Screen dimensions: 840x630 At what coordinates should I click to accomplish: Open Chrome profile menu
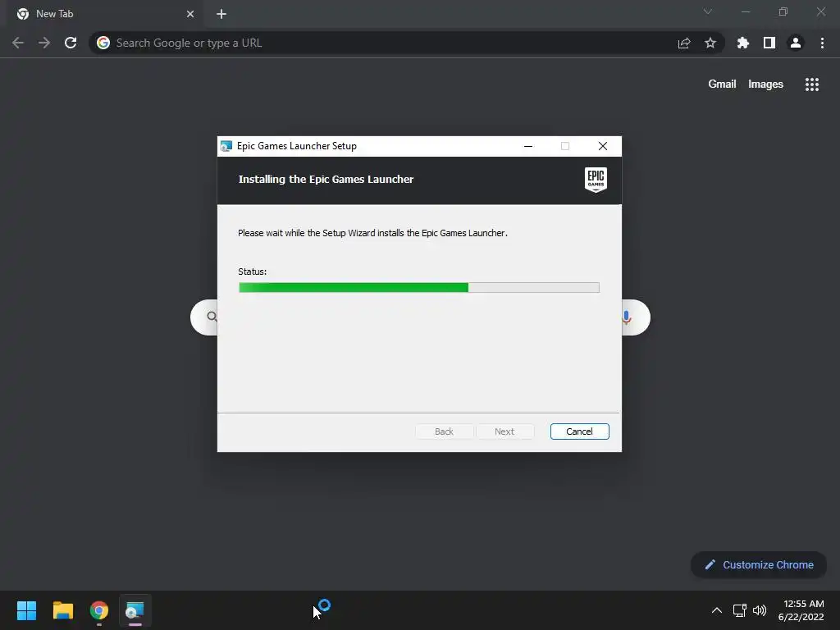[796, 43]
